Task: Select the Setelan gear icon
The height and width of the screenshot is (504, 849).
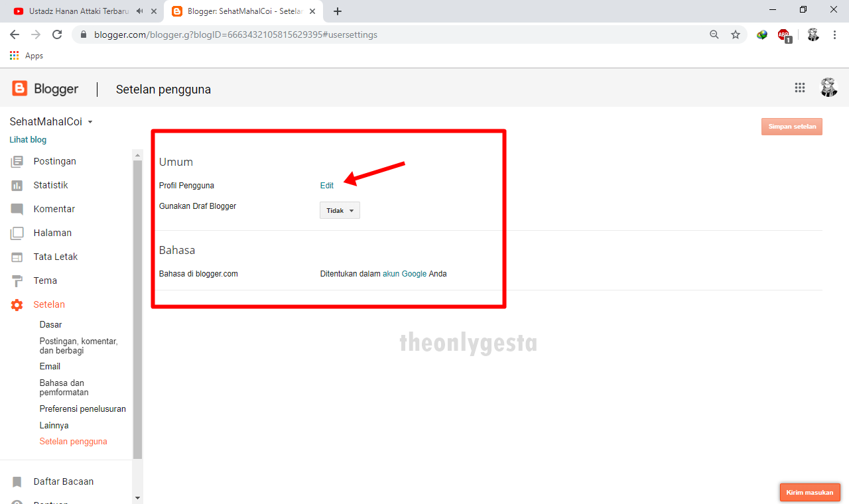Action: tap(17, 304)
